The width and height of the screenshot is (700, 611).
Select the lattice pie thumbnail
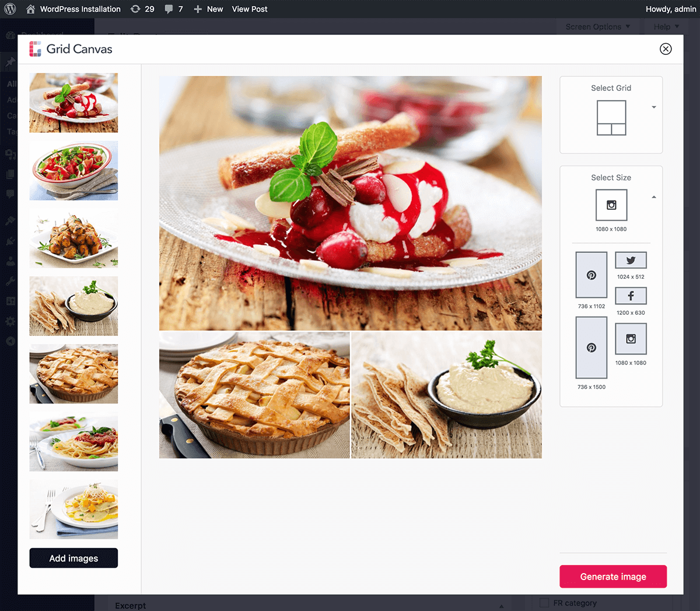tap(73, 374)
